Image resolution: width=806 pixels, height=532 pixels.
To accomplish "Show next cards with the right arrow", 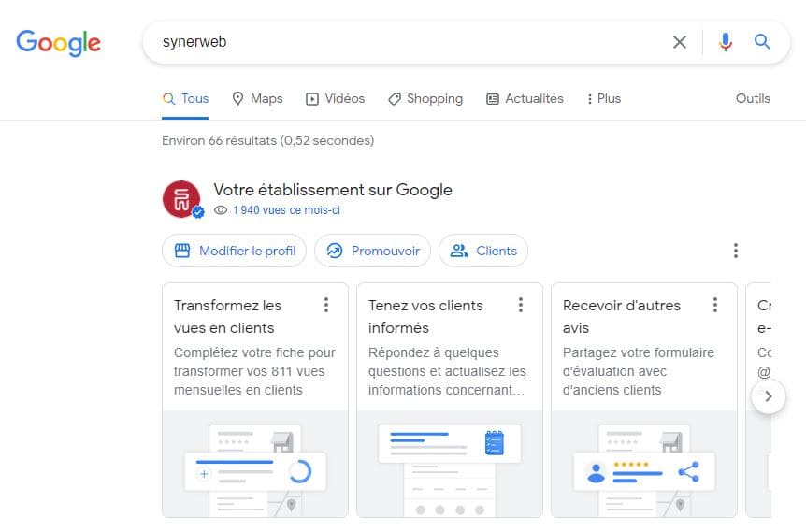I will point(769,396).
